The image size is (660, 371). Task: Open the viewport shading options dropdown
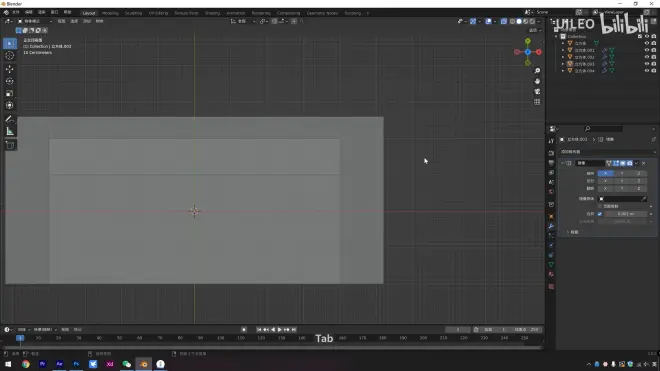[539, 21]
